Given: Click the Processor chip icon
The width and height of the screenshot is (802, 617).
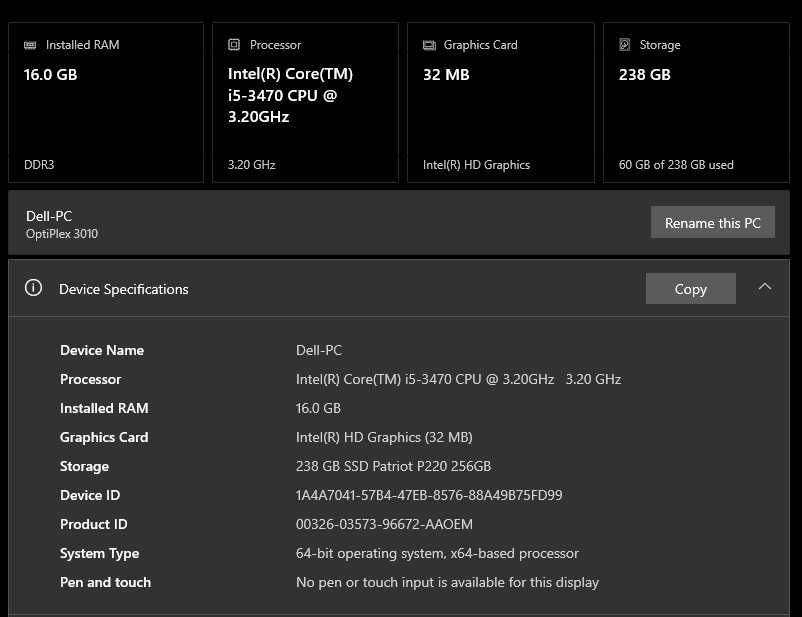Looking at the screenshot, I should [x=234, y=45].
